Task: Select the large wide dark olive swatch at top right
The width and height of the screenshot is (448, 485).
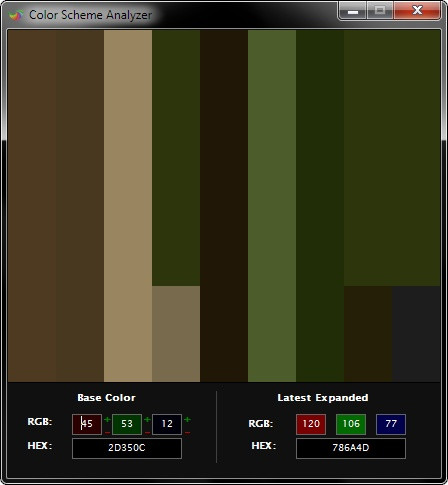Action: (x=392, y=158)
